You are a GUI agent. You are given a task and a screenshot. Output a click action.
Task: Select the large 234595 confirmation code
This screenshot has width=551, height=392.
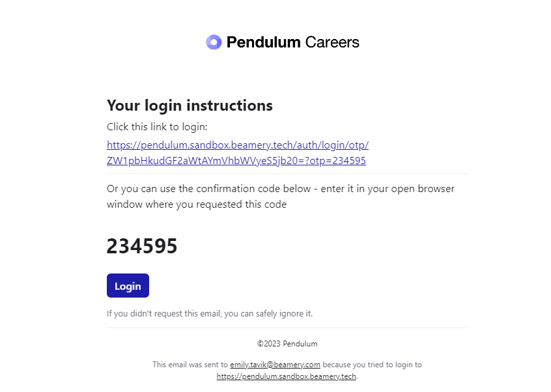[x=142, y=246]
